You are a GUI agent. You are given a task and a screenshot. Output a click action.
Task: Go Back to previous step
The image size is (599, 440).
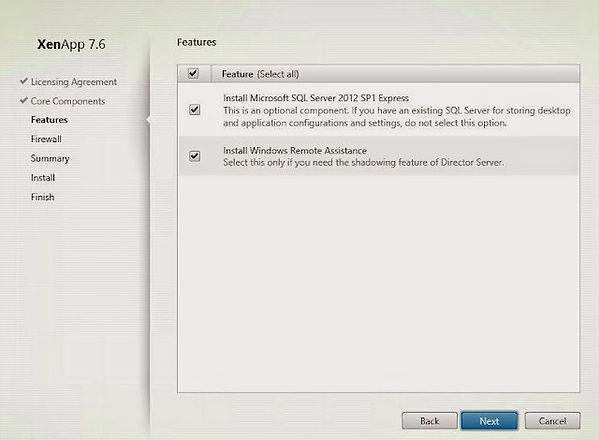click(x=429, y=421)
